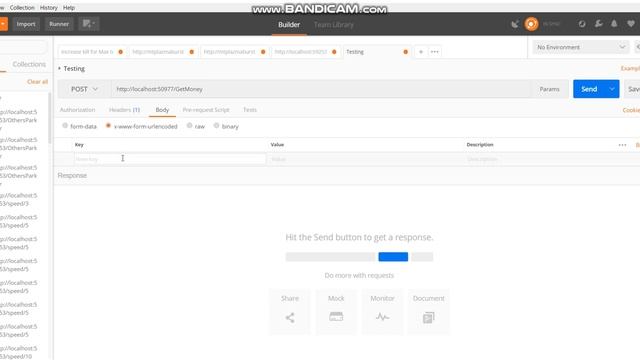The height and width of the screenshot is (360, 640).
Task: Click the Response section header
Action: click(x=72, y=175)
